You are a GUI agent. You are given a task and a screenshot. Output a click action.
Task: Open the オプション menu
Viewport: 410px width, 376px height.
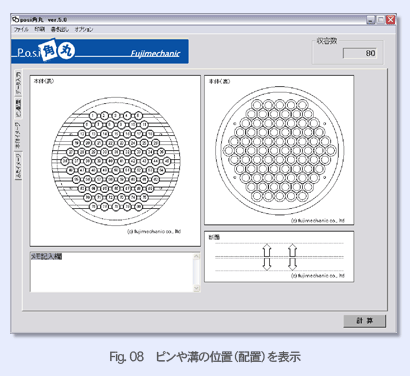84,29
